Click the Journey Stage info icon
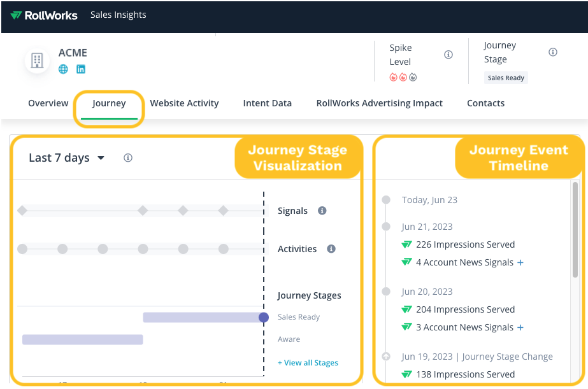 (553, 52)
